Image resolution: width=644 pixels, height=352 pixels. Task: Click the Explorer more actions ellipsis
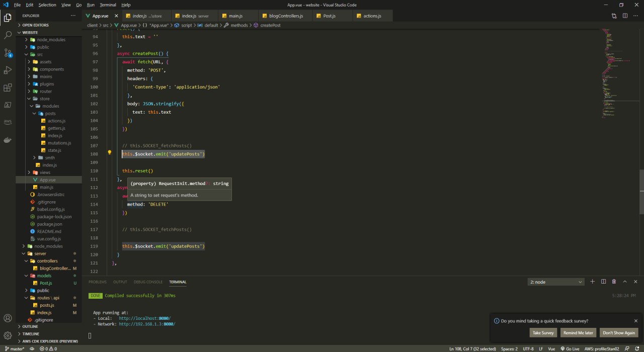pos(73,16)
